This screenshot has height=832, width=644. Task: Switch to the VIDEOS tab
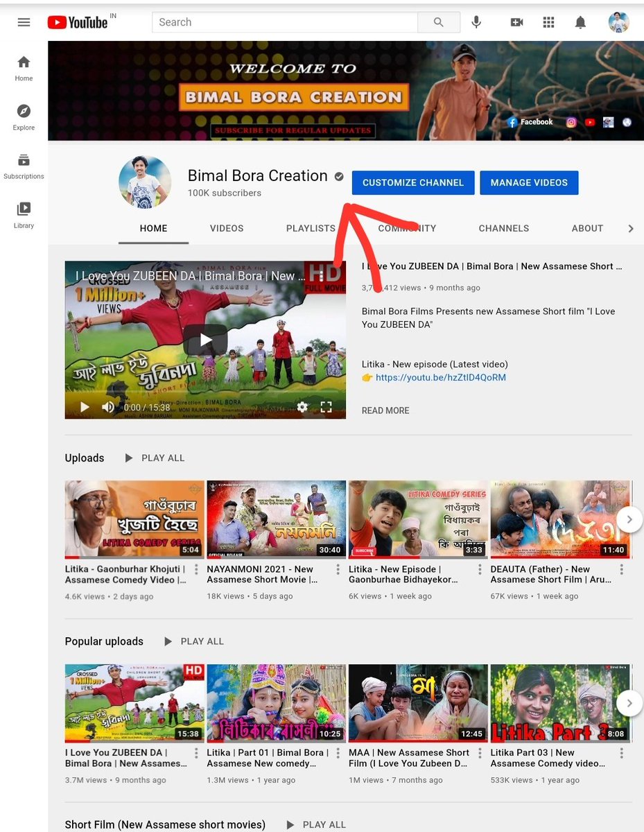click(227, 228)
